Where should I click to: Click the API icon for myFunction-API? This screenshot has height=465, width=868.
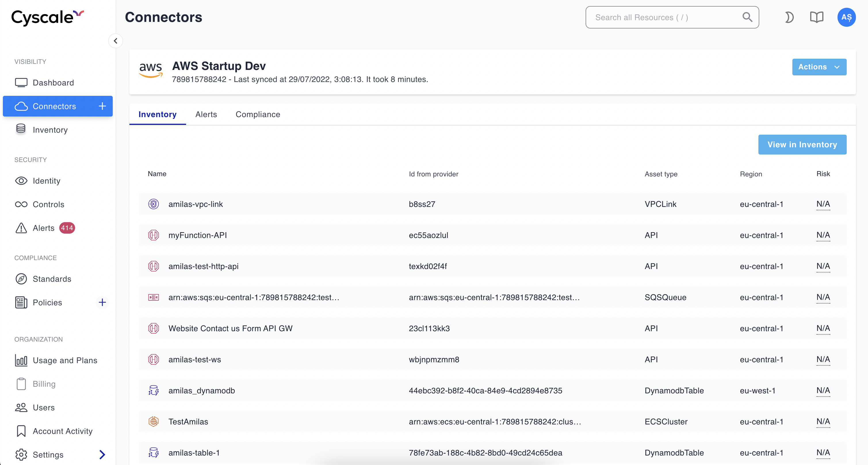(153, 235)
